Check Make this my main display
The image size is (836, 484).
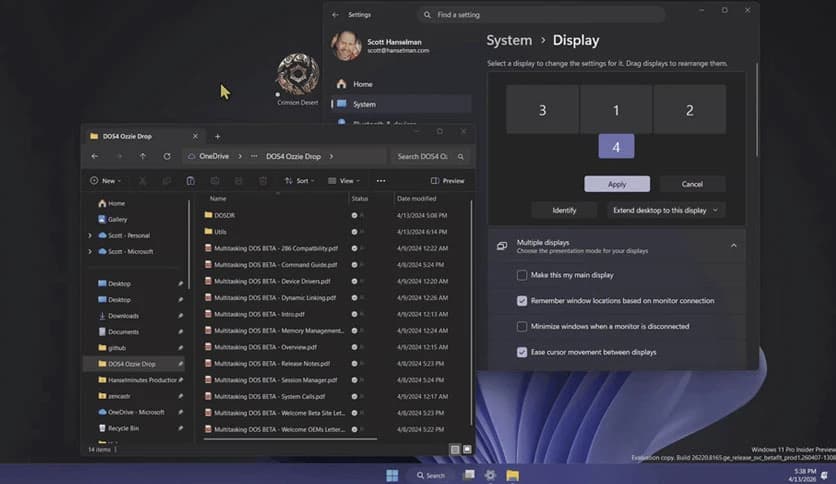[521, 275]
